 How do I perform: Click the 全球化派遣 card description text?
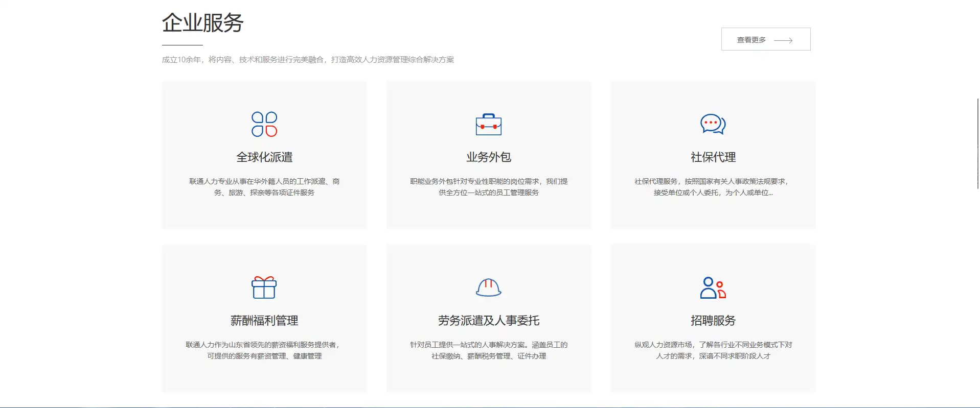264,187
